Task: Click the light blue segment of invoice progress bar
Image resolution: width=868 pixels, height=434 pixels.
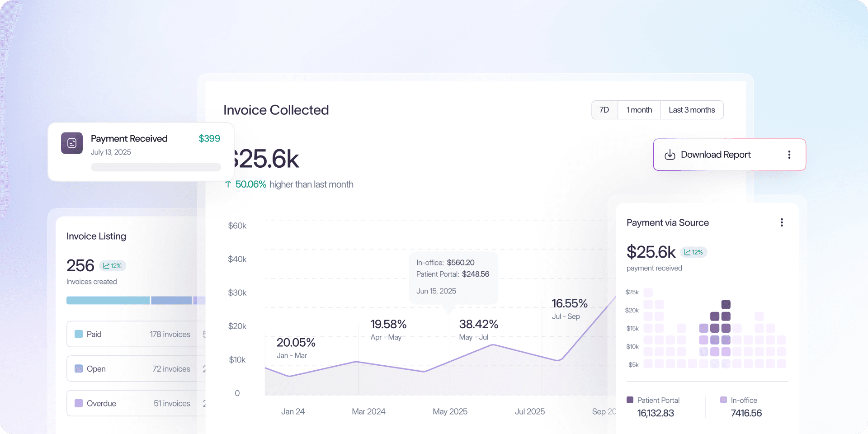Action: (x=108, y=301)
